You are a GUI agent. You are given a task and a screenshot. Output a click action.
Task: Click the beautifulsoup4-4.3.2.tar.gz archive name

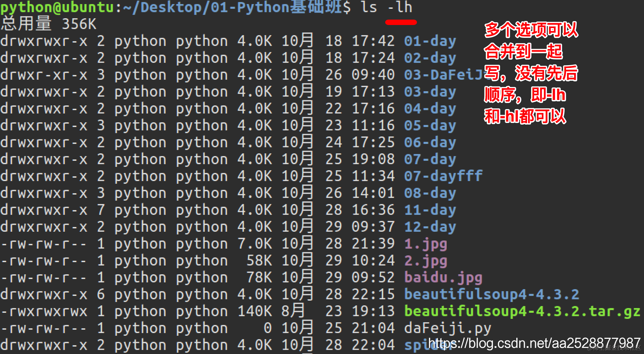coord(522,312)
